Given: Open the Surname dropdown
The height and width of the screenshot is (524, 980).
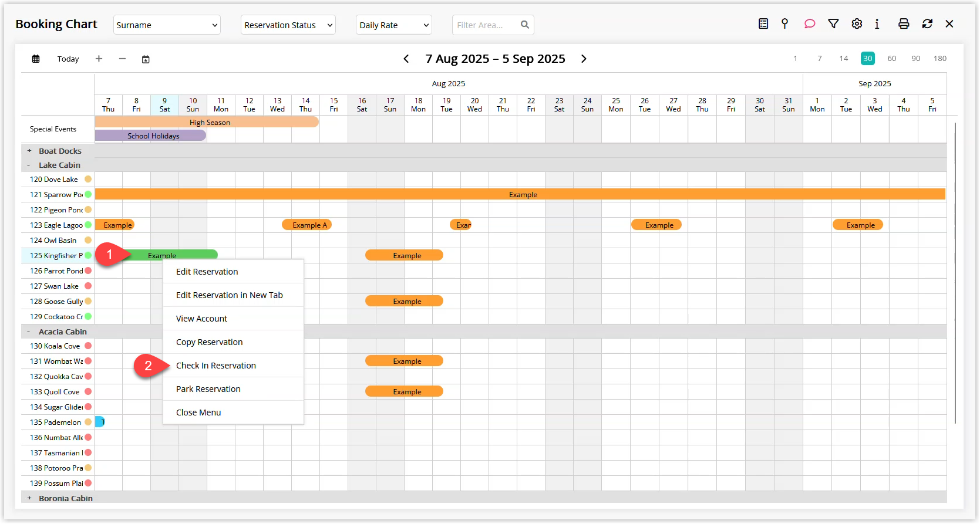Looking at the screenshot, I should [167, 25].
